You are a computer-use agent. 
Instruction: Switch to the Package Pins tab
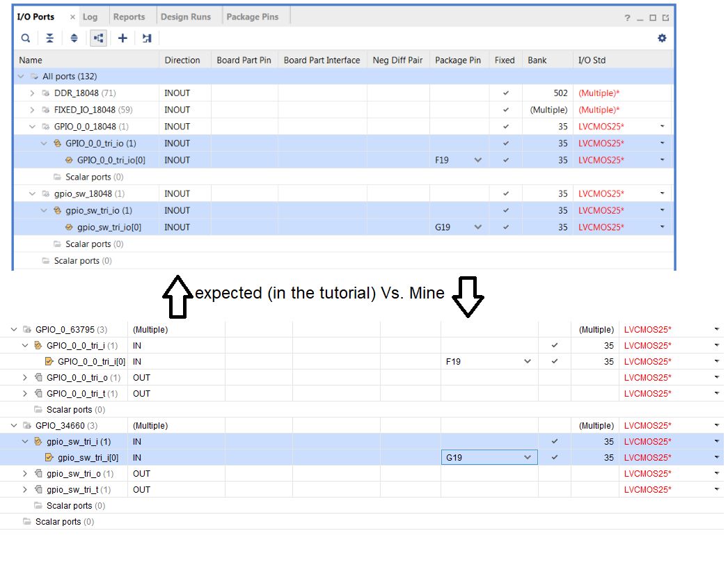pos(252,17)
